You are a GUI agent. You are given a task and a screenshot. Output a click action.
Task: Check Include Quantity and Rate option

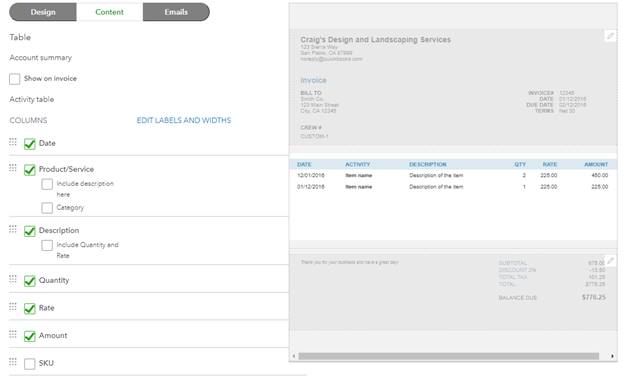click(x=47, y=245)
